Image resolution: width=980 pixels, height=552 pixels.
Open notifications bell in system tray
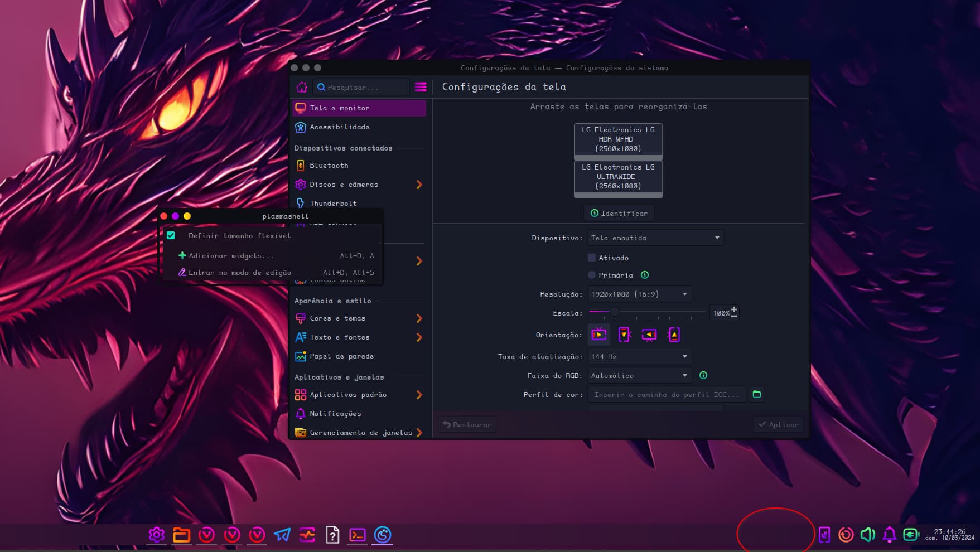[890, 535]
